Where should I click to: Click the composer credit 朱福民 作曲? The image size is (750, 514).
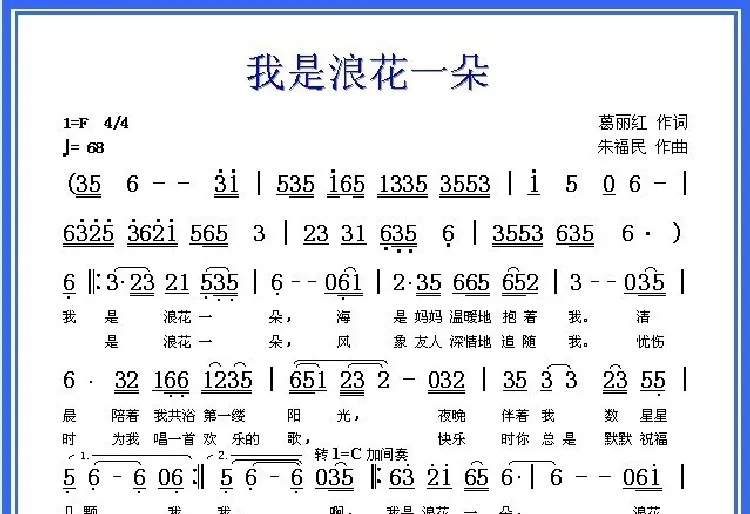pos(643,147)
